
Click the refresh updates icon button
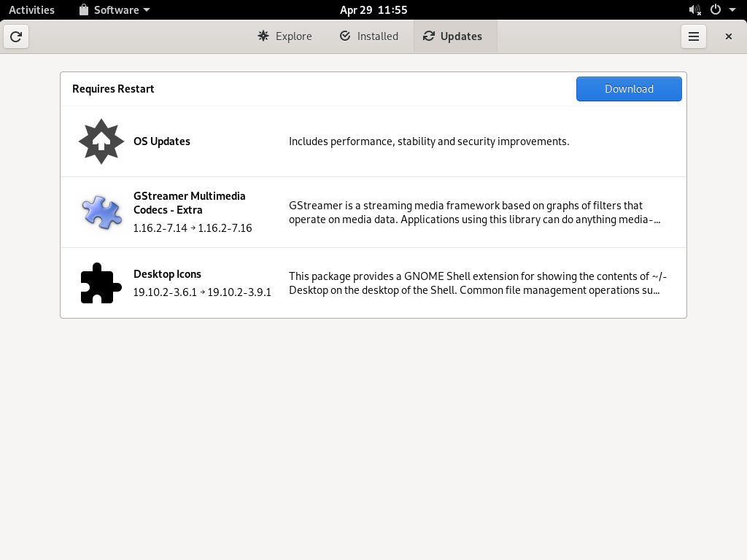[x=16, y=36]
